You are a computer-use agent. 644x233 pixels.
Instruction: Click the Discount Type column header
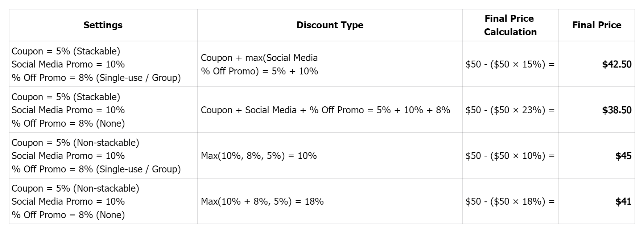click(x=330, y=25)
